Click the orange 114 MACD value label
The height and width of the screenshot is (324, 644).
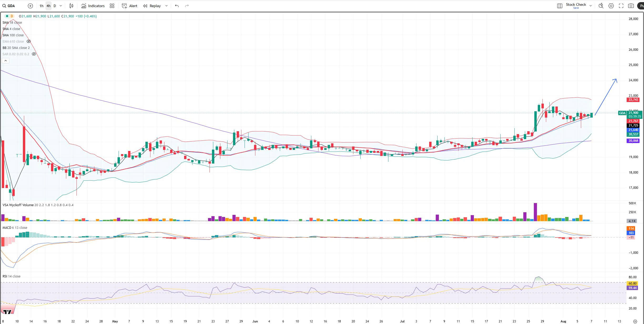(x=631, y=228)
